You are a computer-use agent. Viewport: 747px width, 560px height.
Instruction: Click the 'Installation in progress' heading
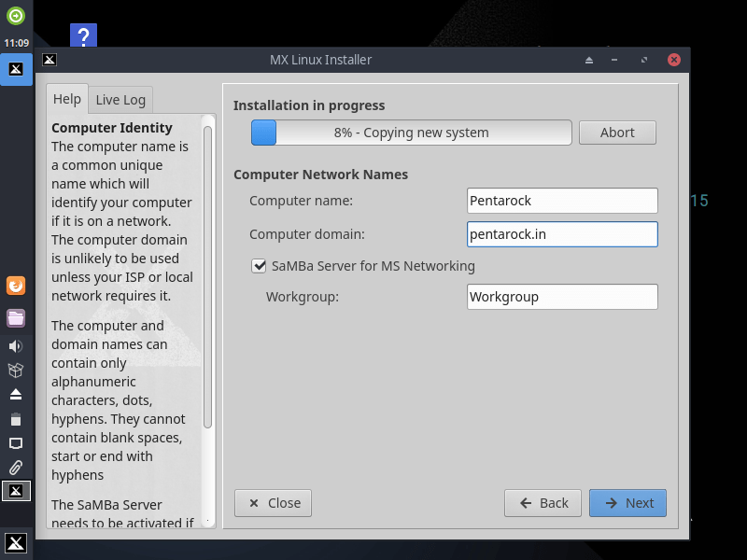(309, 105)
